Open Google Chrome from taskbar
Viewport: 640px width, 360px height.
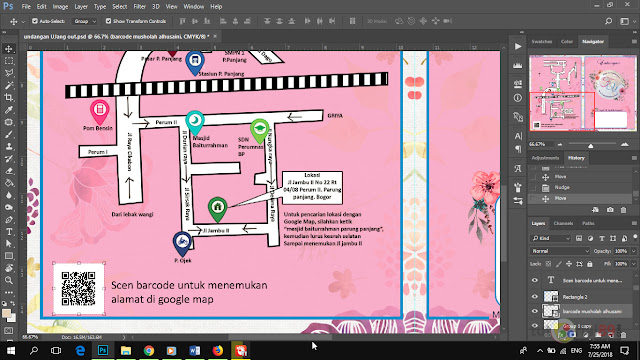[x=149, y=351]
